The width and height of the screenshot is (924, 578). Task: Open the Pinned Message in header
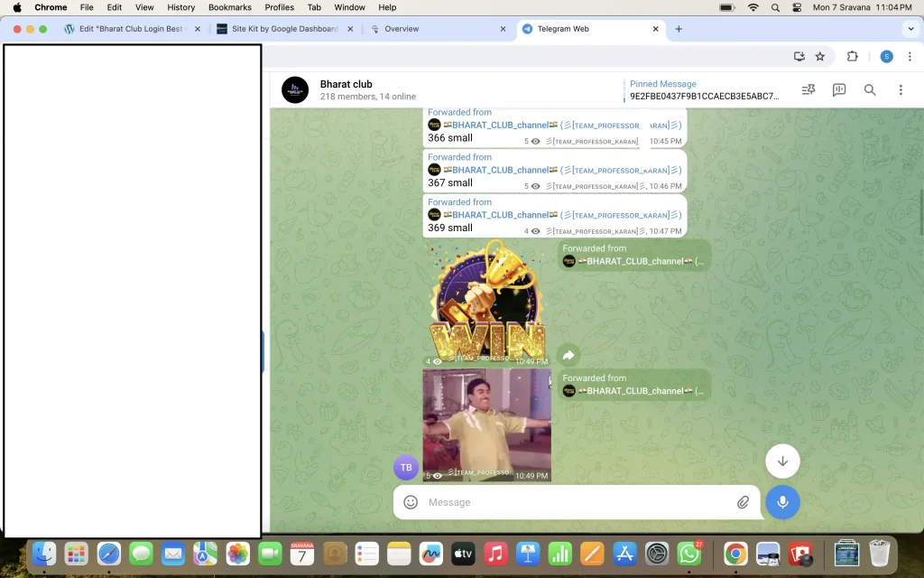704,90
